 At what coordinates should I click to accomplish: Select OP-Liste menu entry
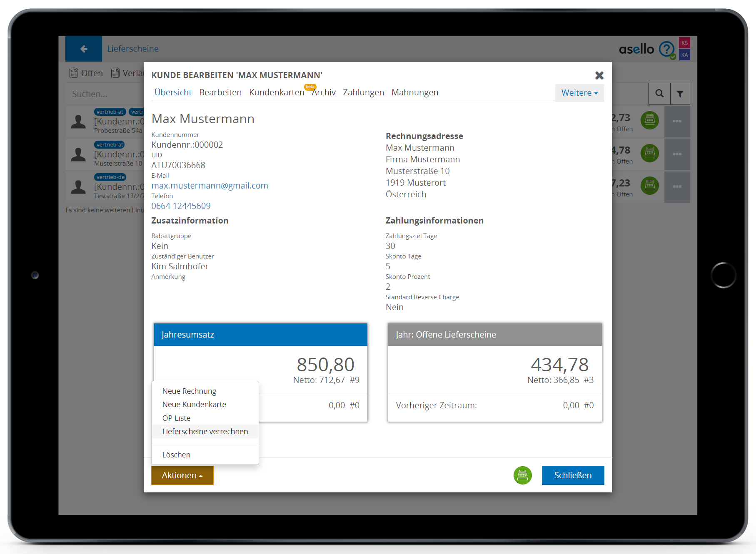click(176, 418)
